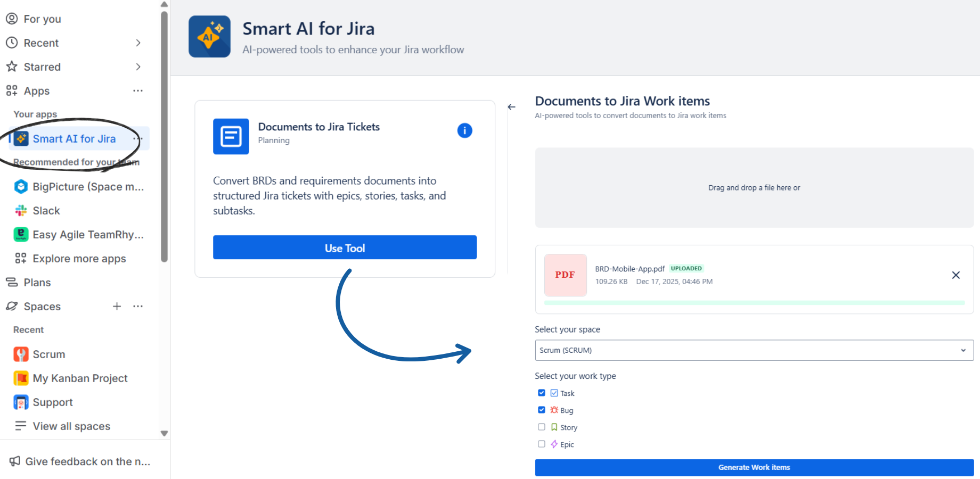Click the Documents to Jira Tickets icon
The width and height of the screenshot is (980, 479).
[x=231, y=136]
